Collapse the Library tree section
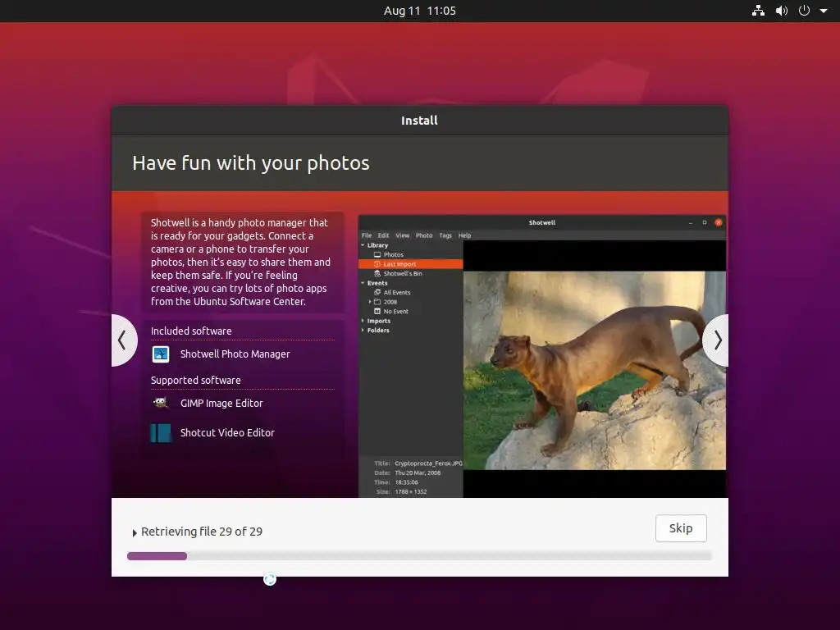Viewport: 840px width, 630px height. [x=363, y=245]
